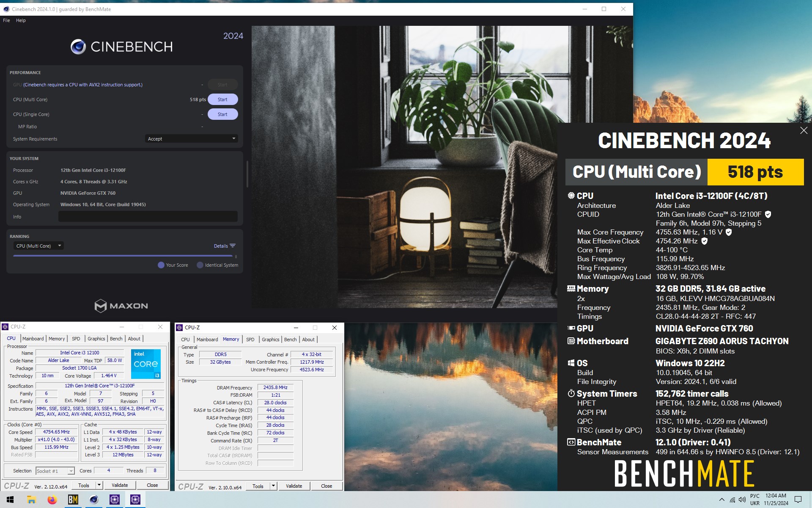Click the Motherboard icon in BenchMate panel

tap(571, 341)
